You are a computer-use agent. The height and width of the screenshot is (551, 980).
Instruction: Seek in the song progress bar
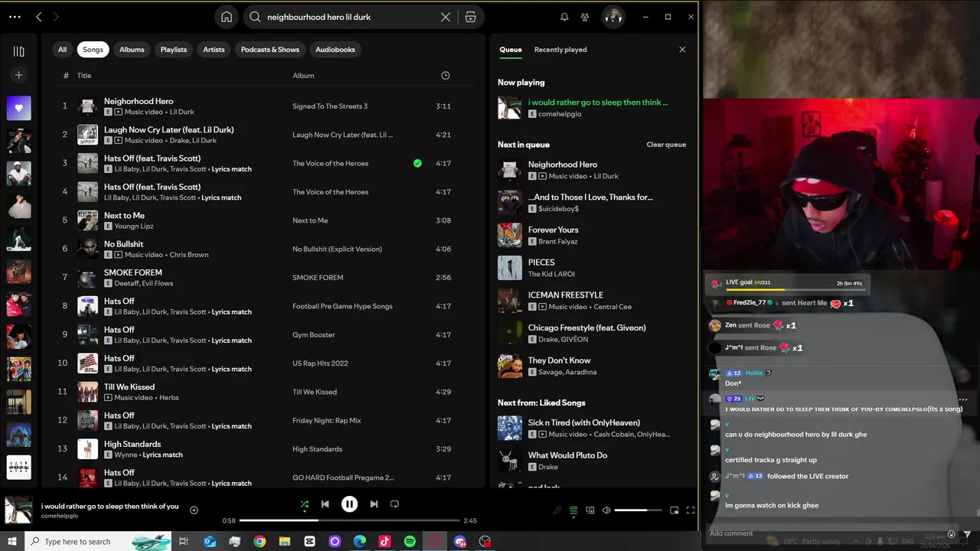click(348, 520)
